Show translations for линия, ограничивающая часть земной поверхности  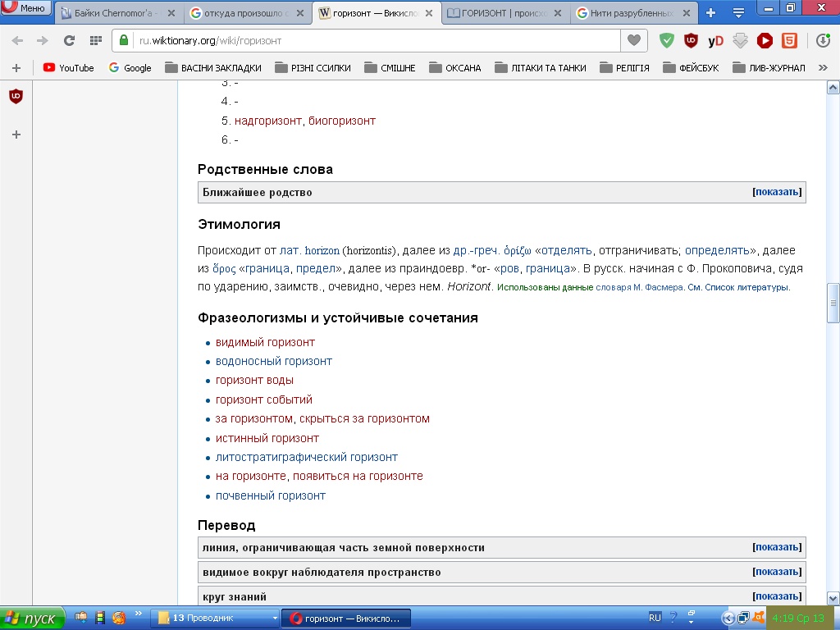point(777,547)
